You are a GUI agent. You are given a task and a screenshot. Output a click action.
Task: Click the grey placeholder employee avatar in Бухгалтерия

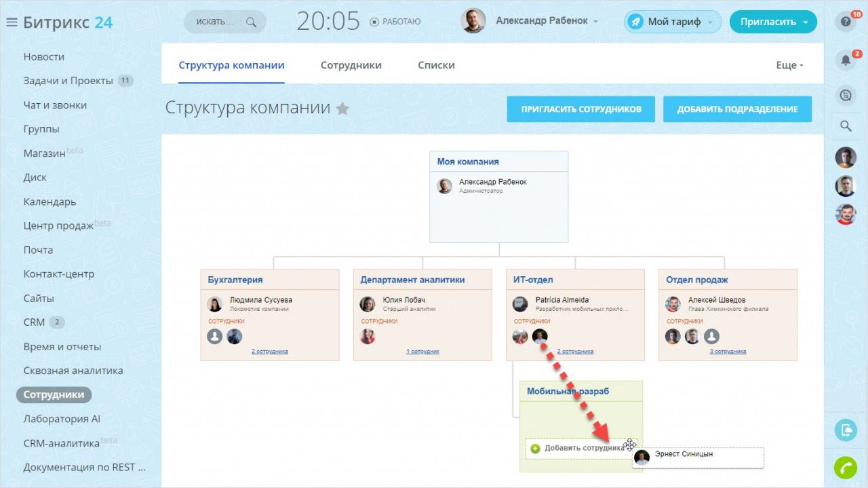[215, 336]
